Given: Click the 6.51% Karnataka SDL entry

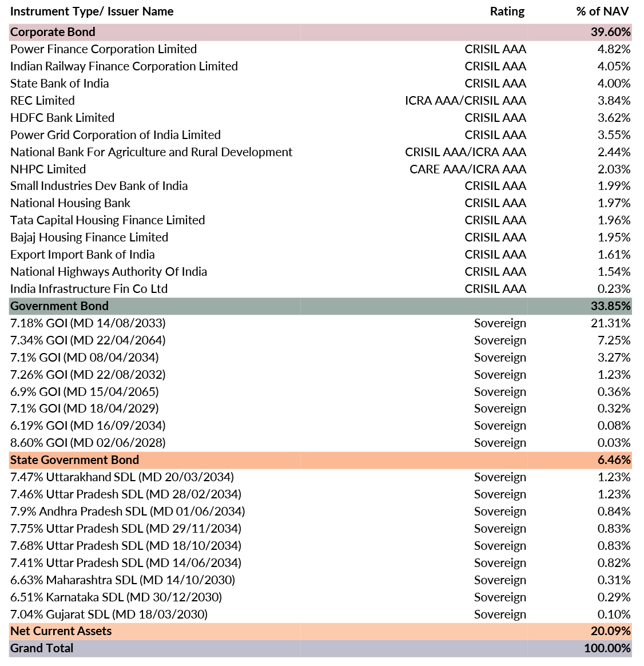Looking at the screenshot, I should click(116, 597).
